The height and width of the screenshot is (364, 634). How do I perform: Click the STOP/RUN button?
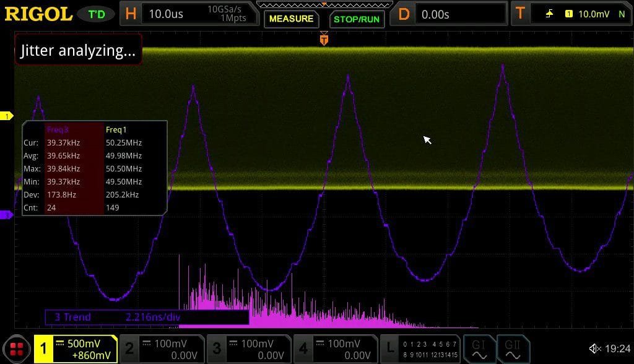tap(357, 19)
